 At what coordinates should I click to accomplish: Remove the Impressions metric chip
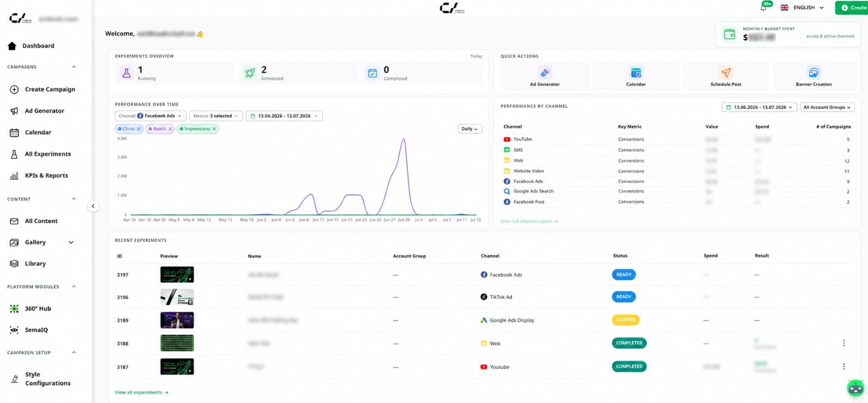pyautogui.click(x=214, y=129)
